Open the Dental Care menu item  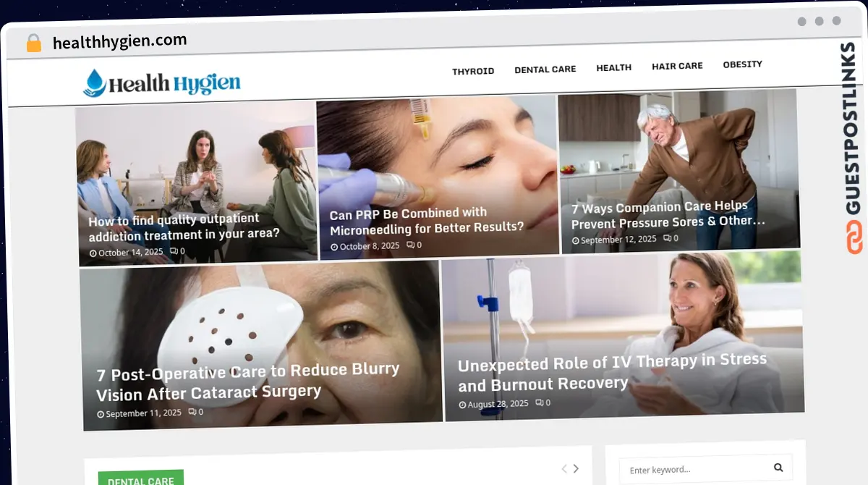[x=545, y=69]
